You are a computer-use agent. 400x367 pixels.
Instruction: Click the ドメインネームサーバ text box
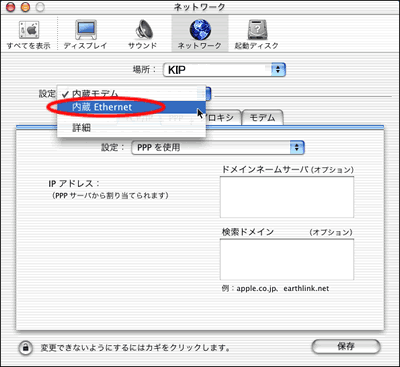pyautogui.click(x=287, y=197)
